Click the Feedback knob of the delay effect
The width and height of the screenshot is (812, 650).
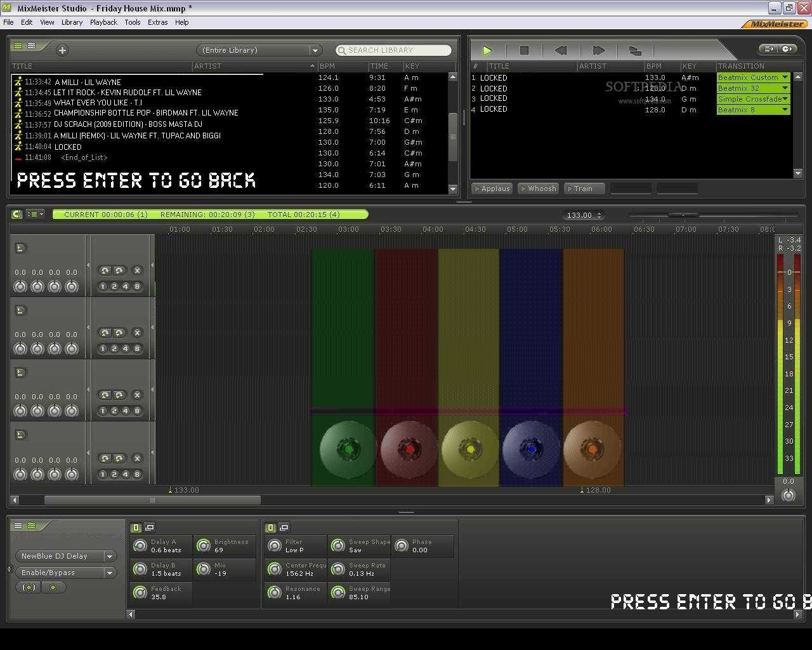click(x=140, y=593)
